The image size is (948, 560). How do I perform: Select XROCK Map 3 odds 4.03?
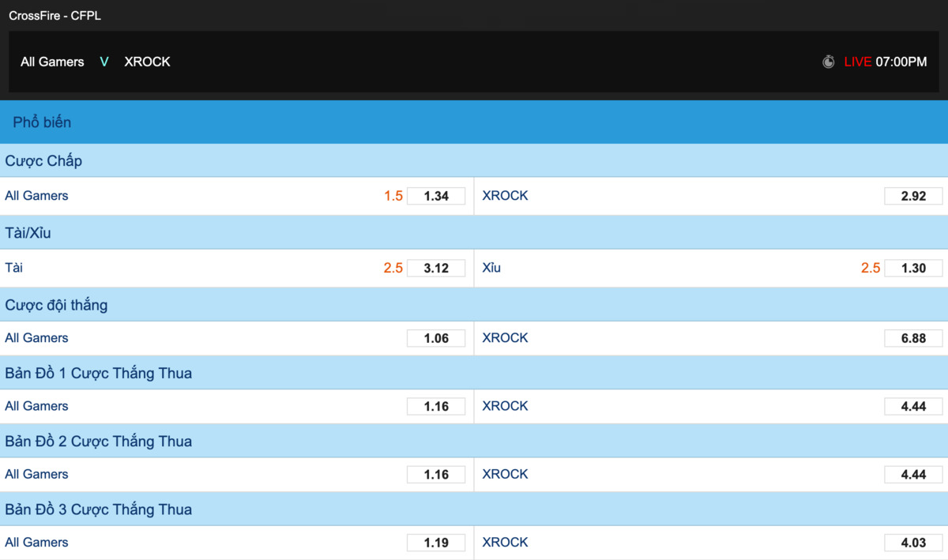pyautogui.click(x=913, y=543)
